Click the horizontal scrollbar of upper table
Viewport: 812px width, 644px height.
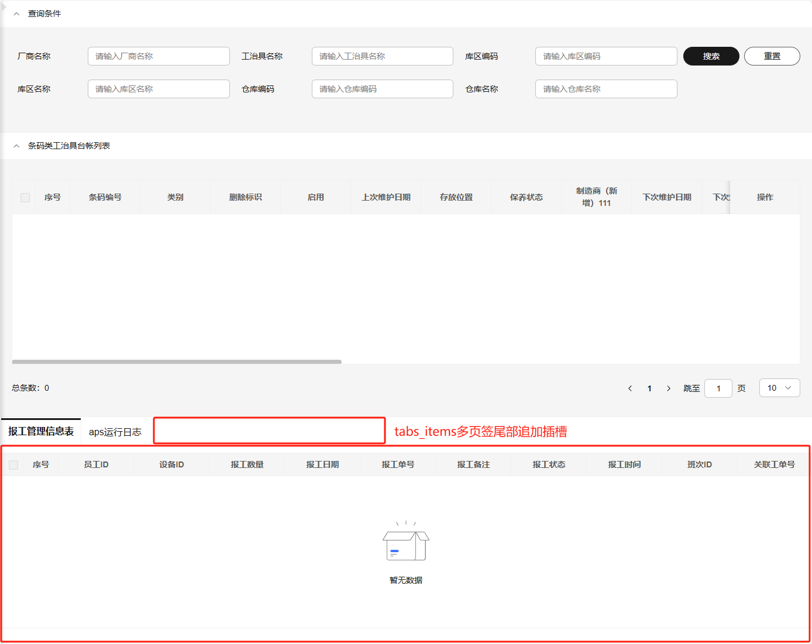click(177, 362)
